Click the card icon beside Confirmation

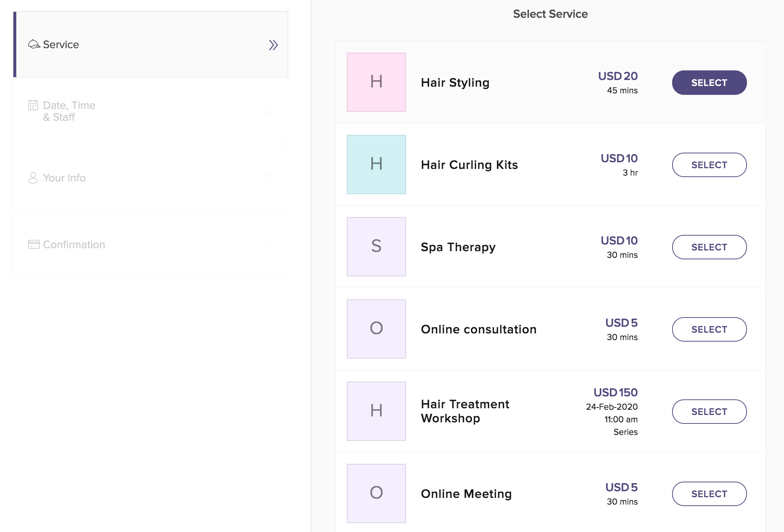point(34,245)
